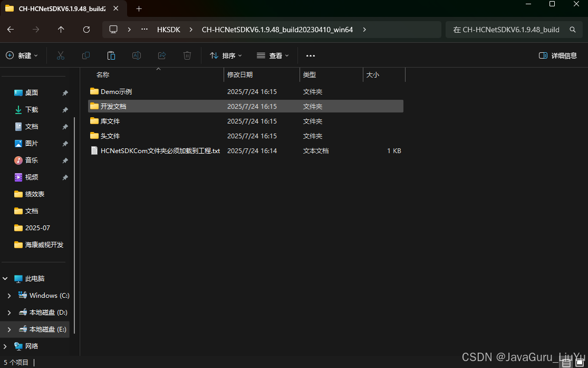Click the Copy icon in toolbar
The width and height of the screenshot is (588, 368).
(86, 55)
